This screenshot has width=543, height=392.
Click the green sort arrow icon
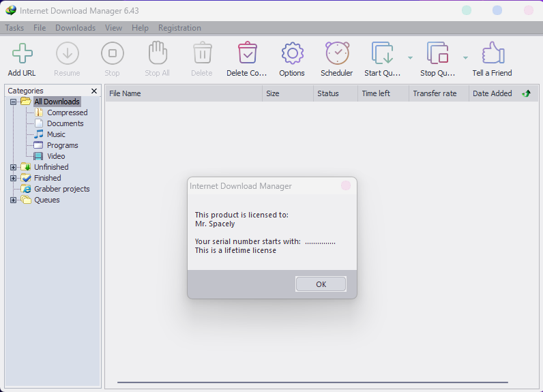pos(527,93)
